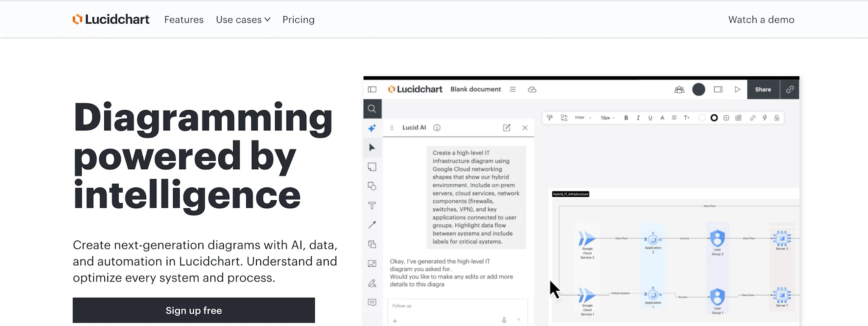Click the Share button
Screen dimensions: 868x326
[763, 89]
